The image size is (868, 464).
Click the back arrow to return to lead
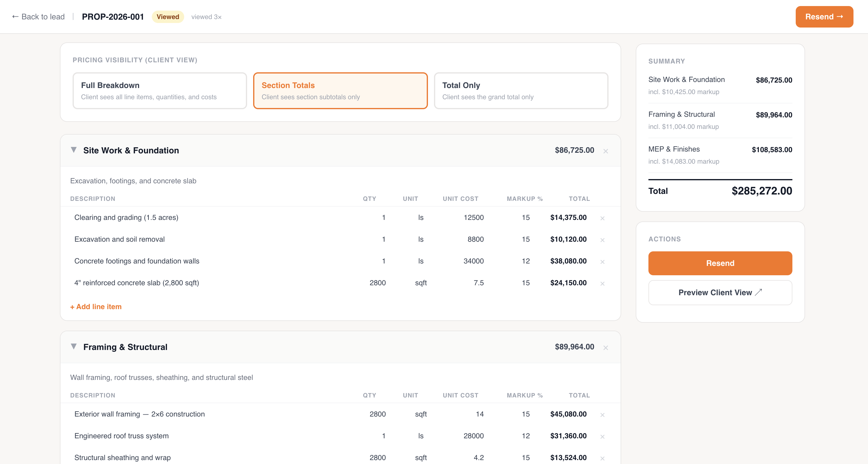(14, 17)
